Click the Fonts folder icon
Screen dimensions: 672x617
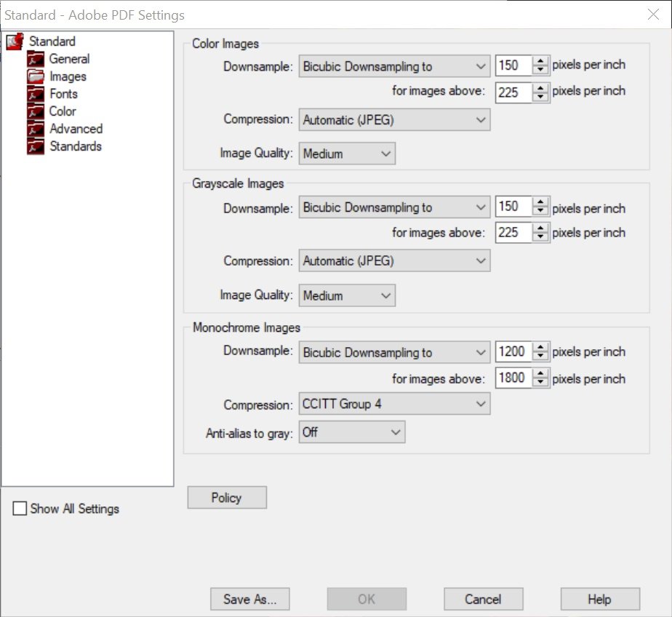[36, 94]
